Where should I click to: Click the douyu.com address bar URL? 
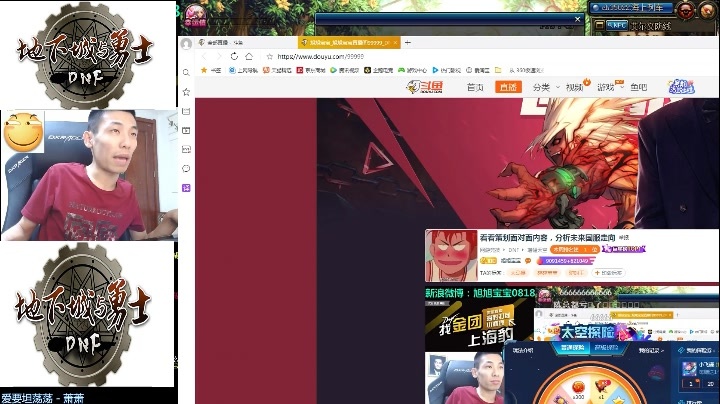320,56
